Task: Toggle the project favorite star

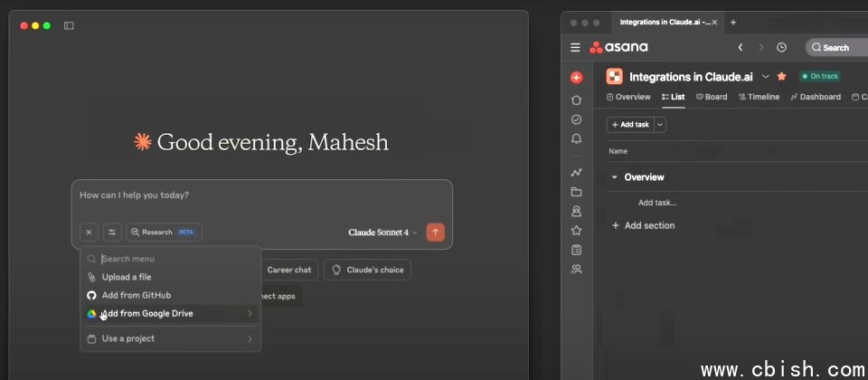Action: [781, 76]
